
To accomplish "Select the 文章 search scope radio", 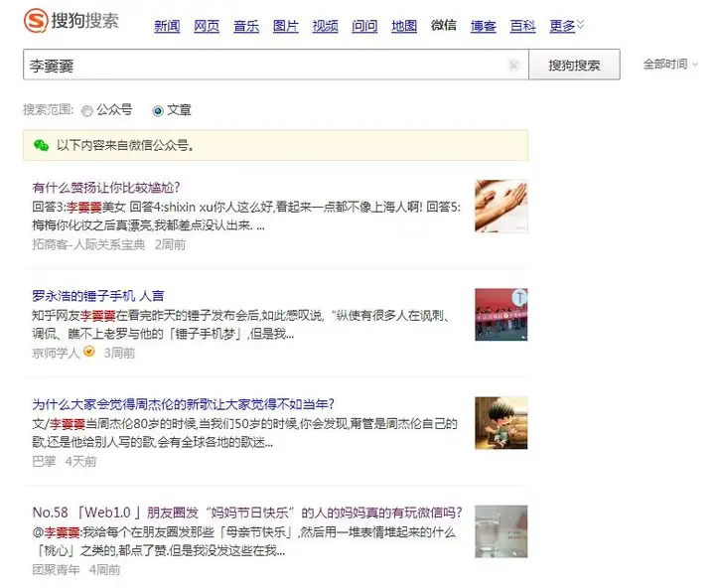I will (158, 111).
